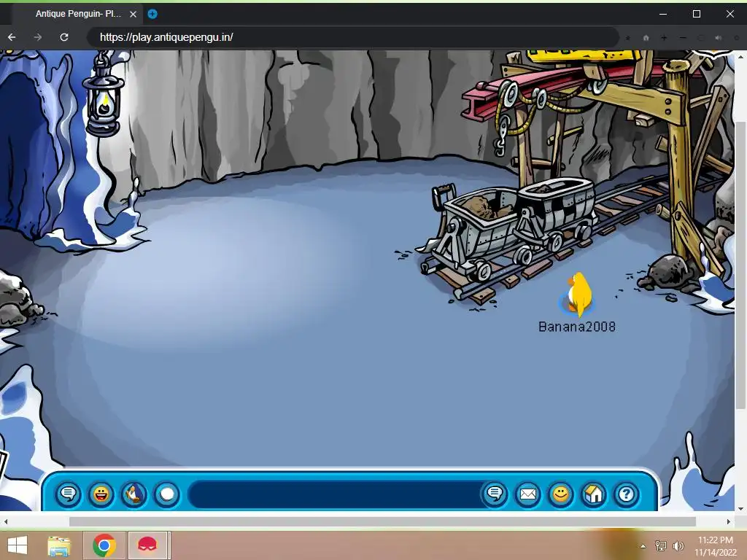Click the star icon in the browser toolbar
This screenshot has height=560, width=747.
(628, 38)
